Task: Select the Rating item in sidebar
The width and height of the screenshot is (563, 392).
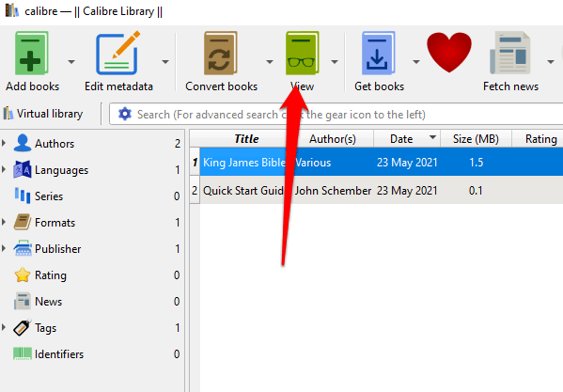Action: 50,275
